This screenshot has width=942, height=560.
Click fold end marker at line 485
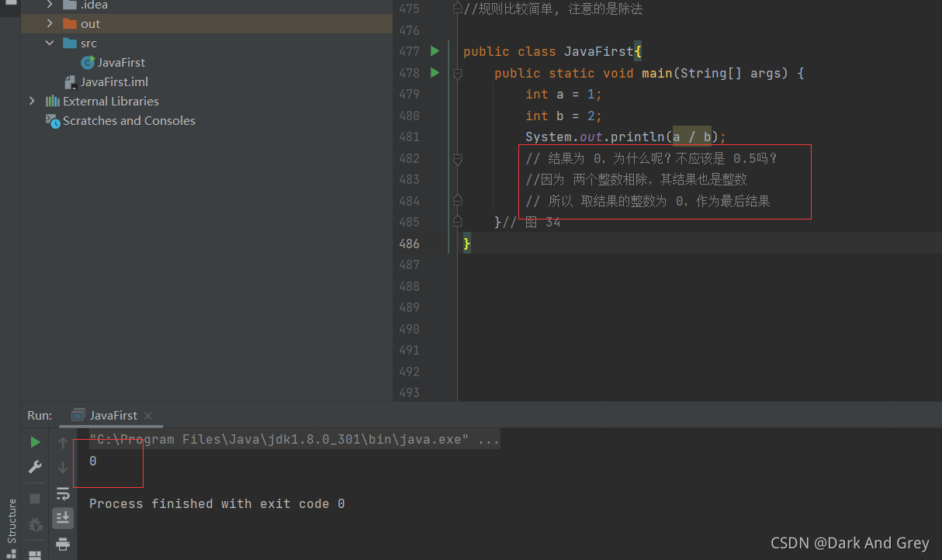tap(458, 222)
